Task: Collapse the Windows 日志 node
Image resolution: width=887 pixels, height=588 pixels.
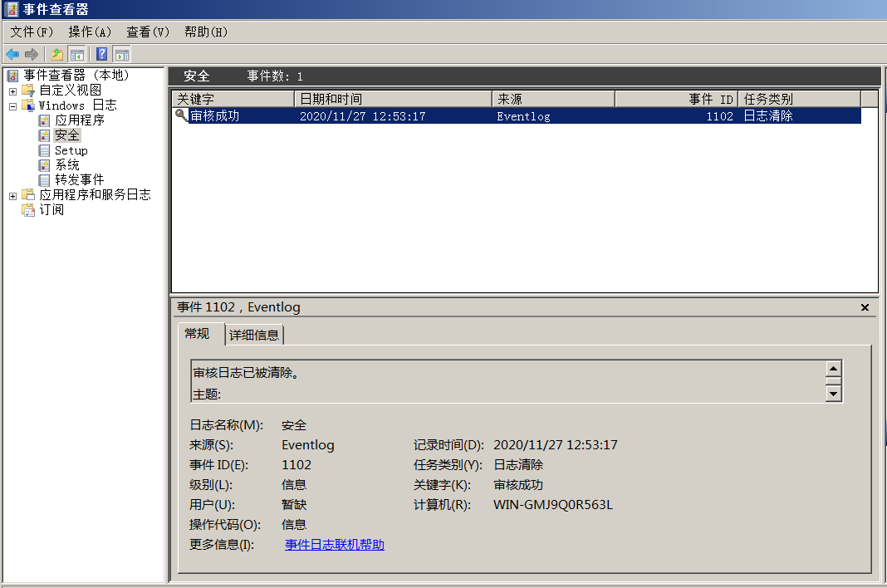Action: tap(13, 105)
